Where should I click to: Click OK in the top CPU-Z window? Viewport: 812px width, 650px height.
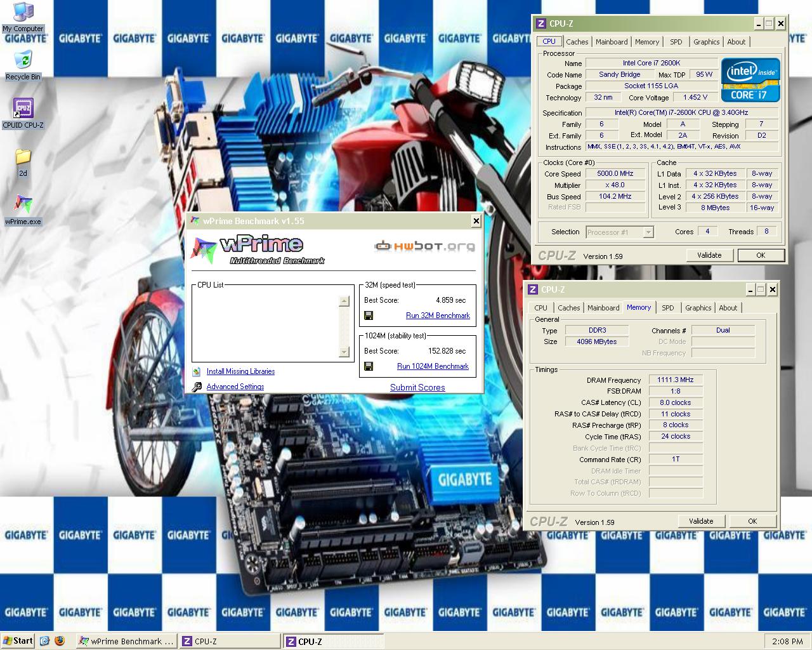[761, 255]
